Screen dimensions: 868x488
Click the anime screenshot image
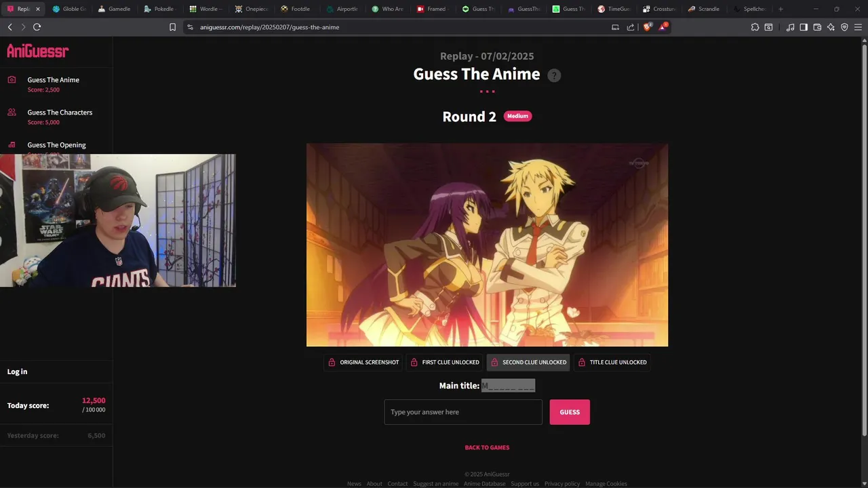coord(487,245)
